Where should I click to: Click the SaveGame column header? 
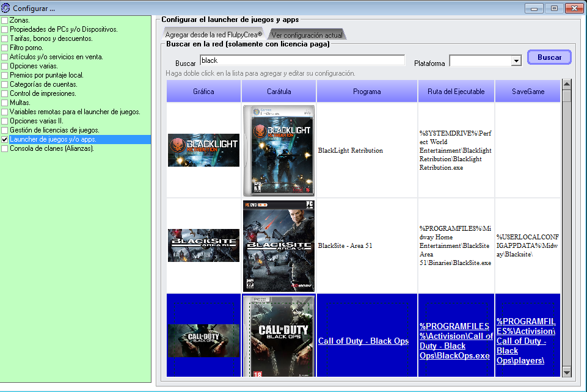528,91
